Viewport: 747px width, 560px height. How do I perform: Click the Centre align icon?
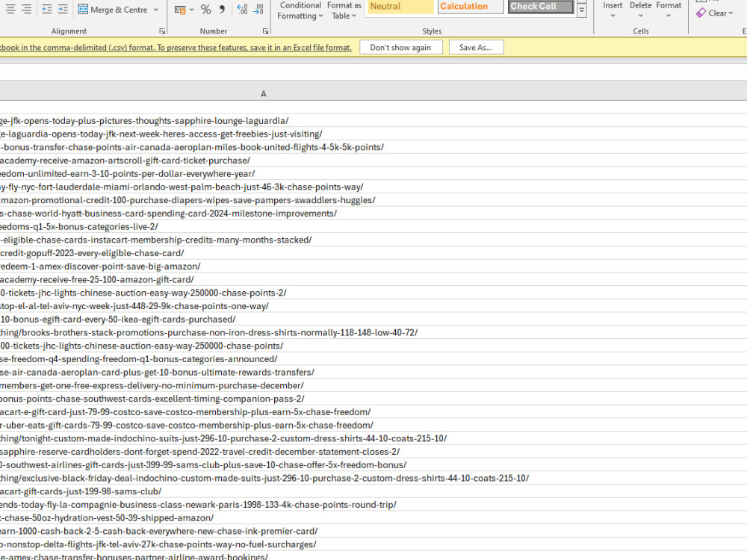(x=10, y=9)
